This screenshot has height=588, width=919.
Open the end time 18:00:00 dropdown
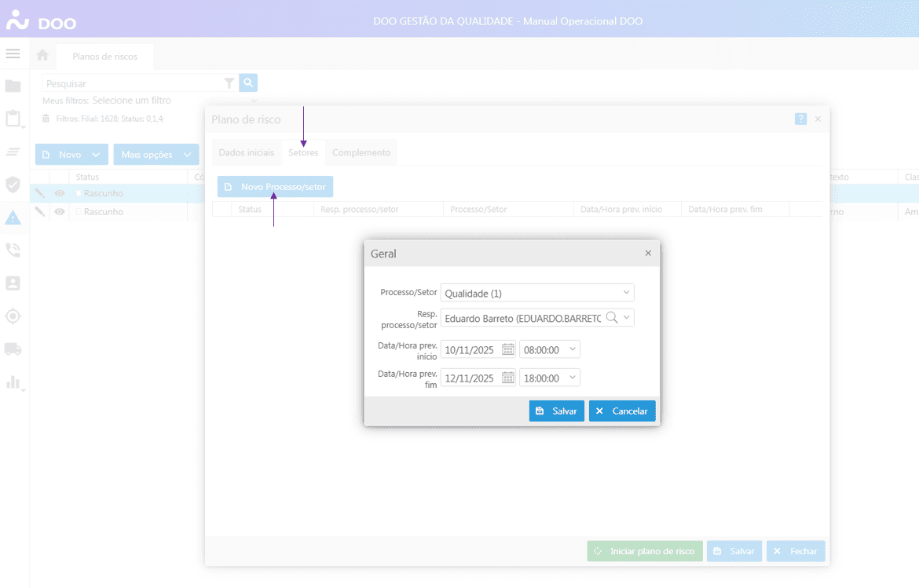(x=572, y=378)
